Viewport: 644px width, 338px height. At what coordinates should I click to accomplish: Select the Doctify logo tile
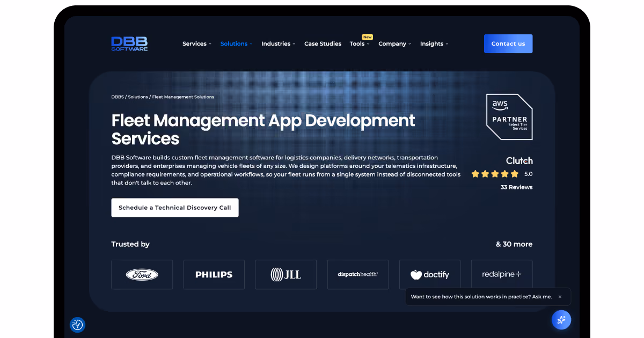coord(430,275)
